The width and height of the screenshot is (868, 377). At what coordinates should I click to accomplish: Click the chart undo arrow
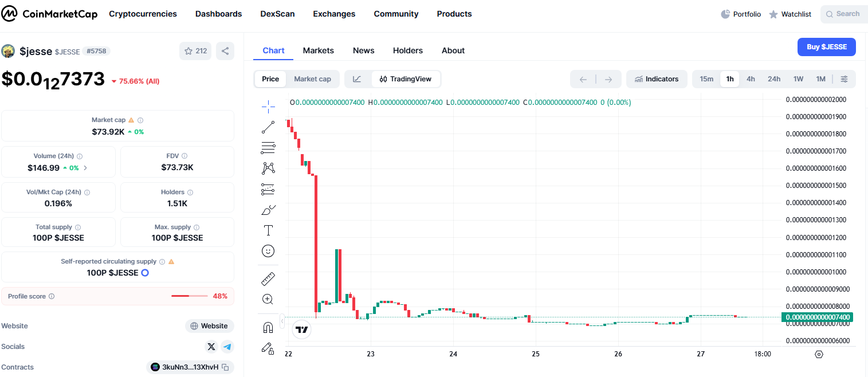pos(583,79)
